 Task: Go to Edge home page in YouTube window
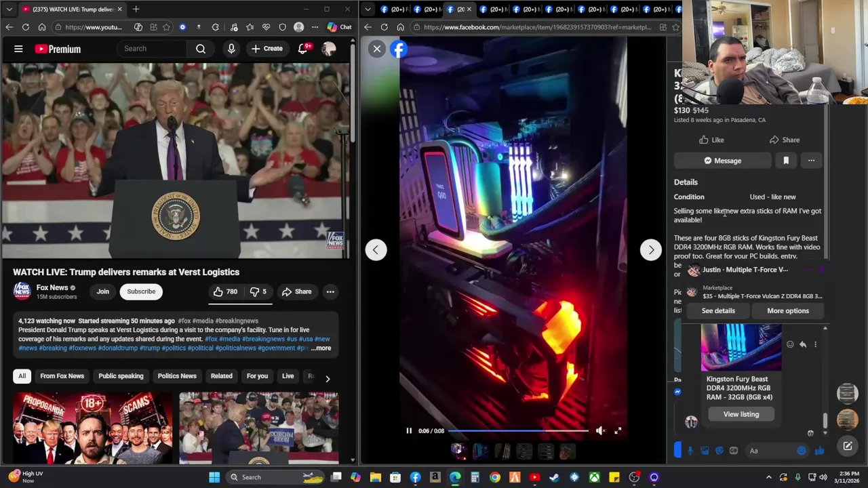[42, 27]
